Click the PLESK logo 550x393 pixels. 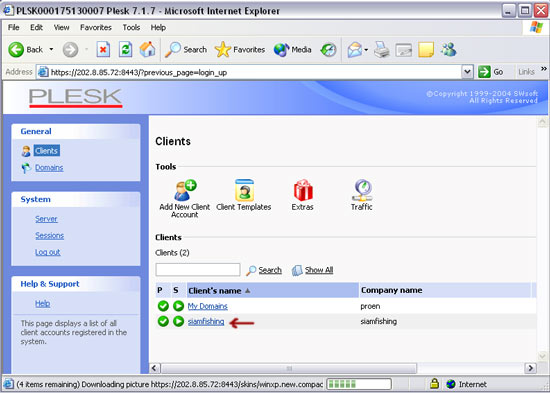tap(75, 98)
